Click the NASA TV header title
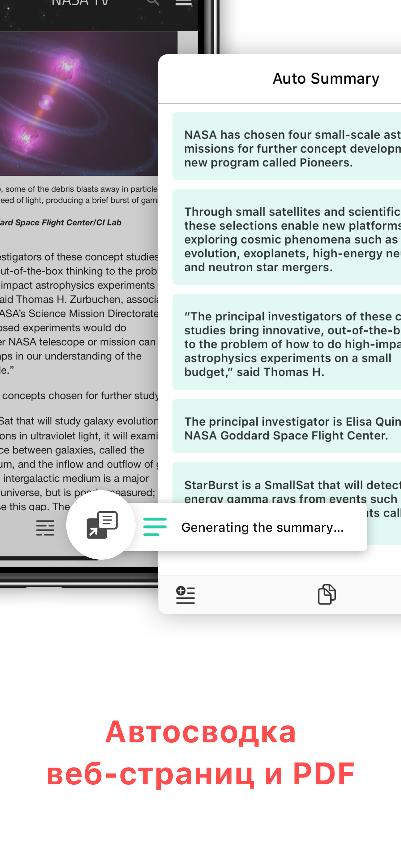The width and height of the screenshot is (401, 868). point(80,3)
